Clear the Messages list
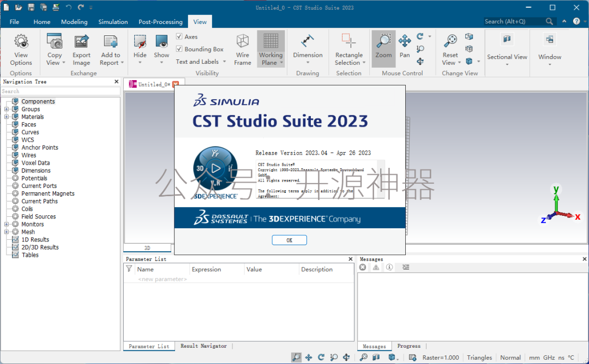Image resolution: width=589 pixels, height=364 pixels. point(406,267)
